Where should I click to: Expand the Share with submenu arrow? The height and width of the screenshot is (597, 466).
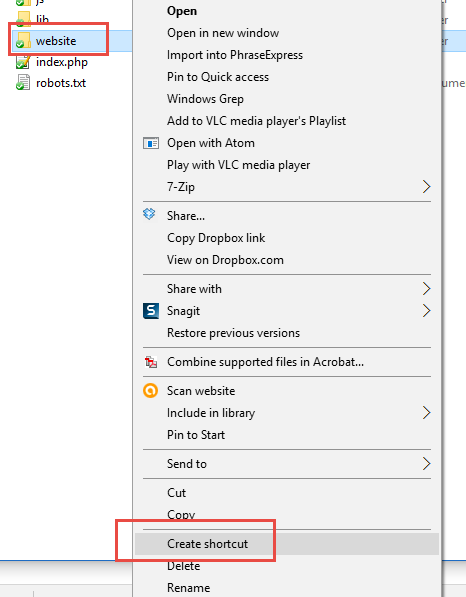(426, 289)
